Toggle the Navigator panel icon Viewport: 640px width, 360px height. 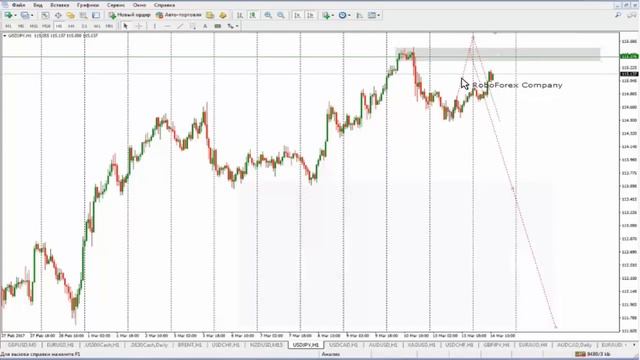pos(71,15)
